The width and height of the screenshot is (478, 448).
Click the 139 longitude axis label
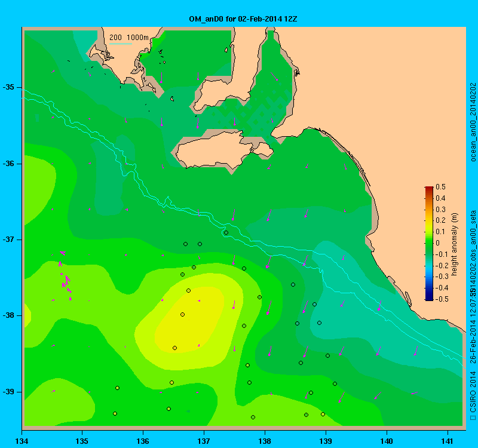pyautogui.click(x=326, y=441)
